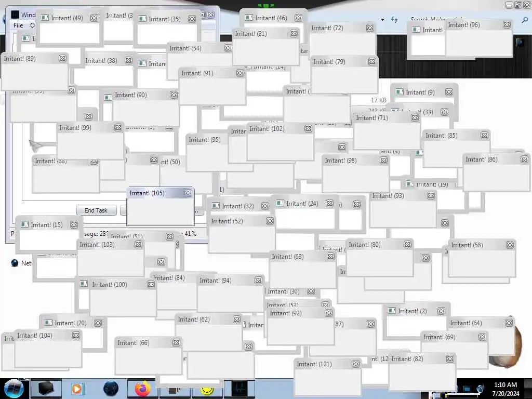The image size is (532, 399).
Task: Click the dark globe icon in the taskbar
Action: 111,389
